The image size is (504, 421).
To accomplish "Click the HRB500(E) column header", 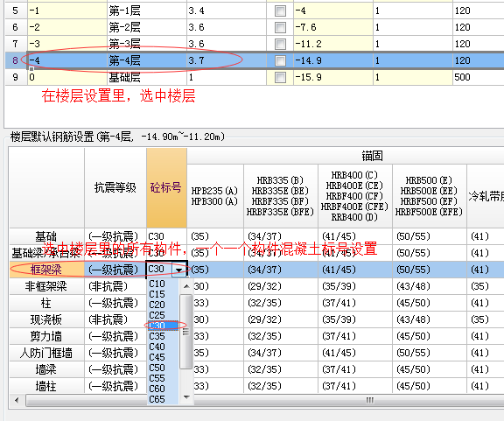I will [x=429, y=196].
